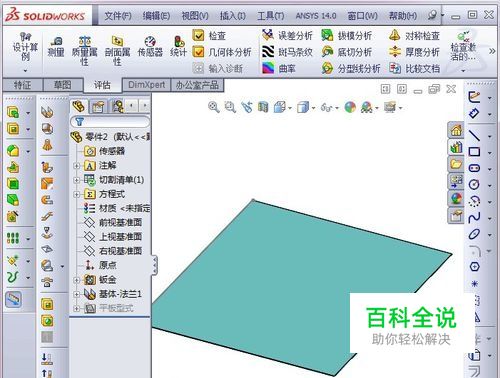Open the appearances color ball in task pane
The width and height of the screenshot is (500, 378).
[x=456, y=199]
